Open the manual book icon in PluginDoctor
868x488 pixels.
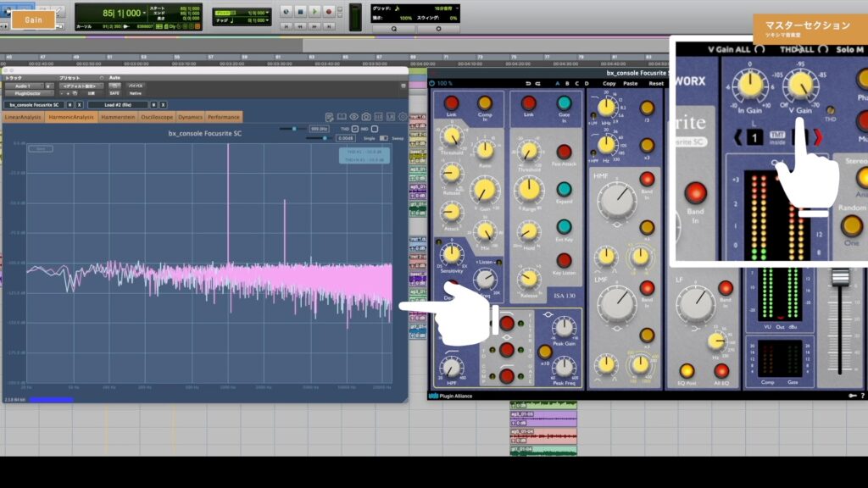(x=342, y=117)
